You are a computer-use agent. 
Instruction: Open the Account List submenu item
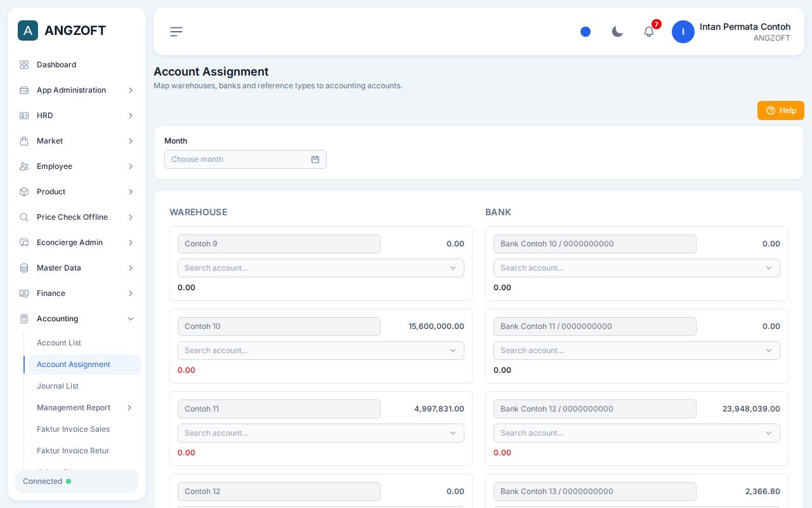(85, 343)
